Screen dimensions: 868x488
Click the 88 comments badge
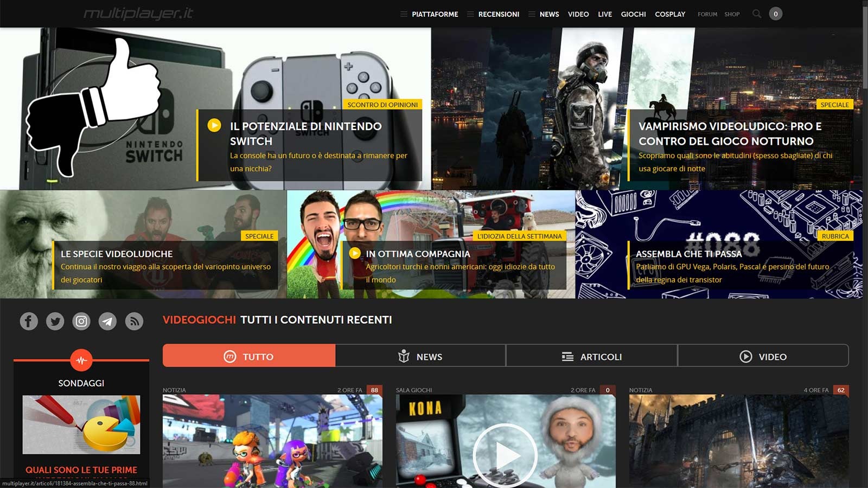[x=374, y=390]
